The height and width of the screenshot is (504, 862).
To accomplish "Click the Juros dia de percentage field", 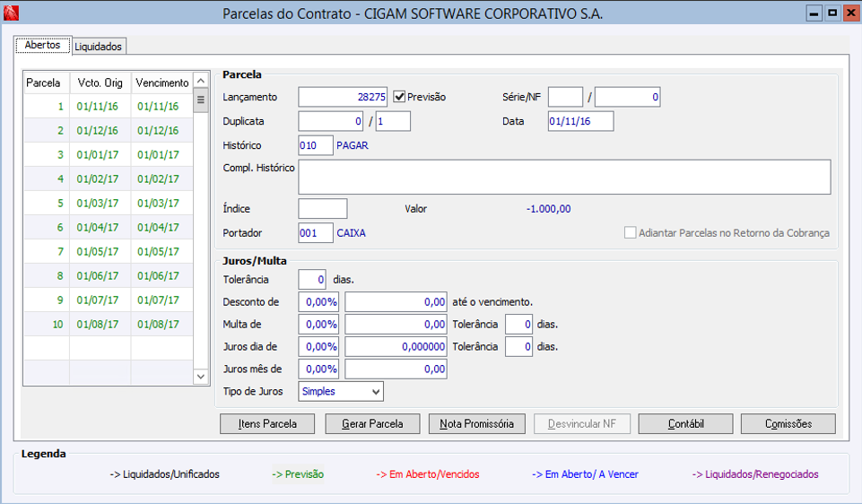I will (x=318, y=346).
